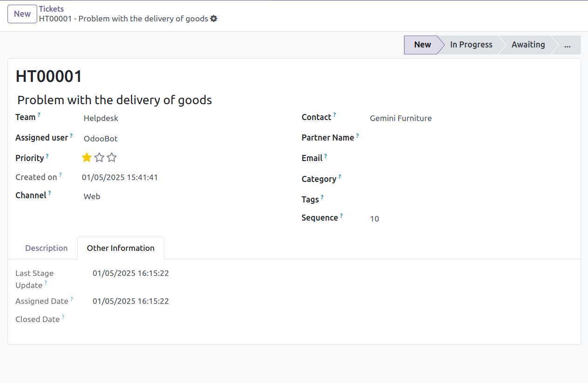
Task: Set priority with the third star
Action: [x=112, y=158]
